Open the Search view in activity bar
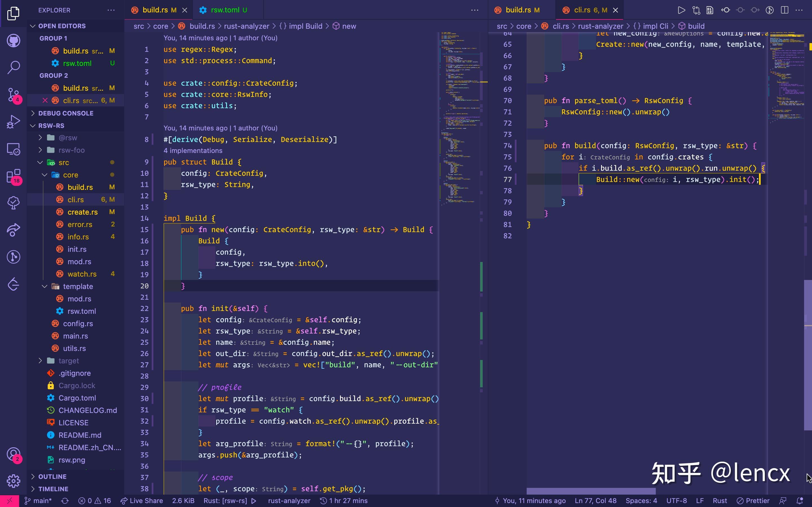The height and width of the screenshot is (507, 812). 14,67
